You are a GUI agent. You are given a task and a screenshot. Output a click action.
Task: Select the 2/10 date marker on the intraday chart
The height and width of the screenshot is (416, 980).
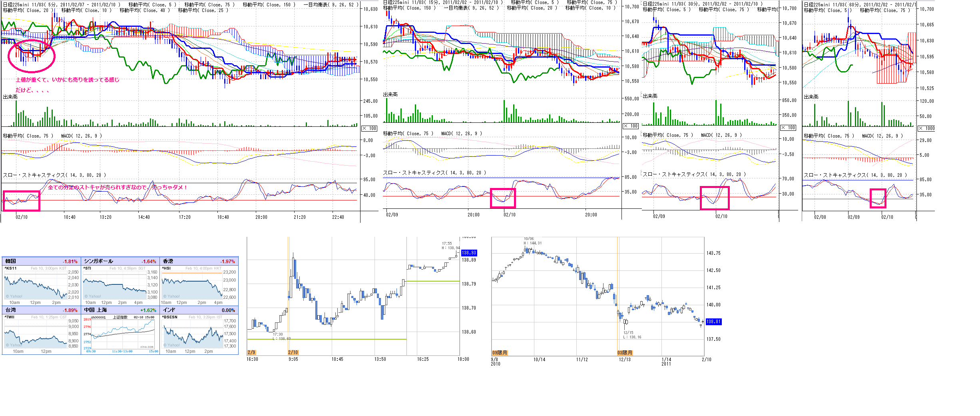293,352
